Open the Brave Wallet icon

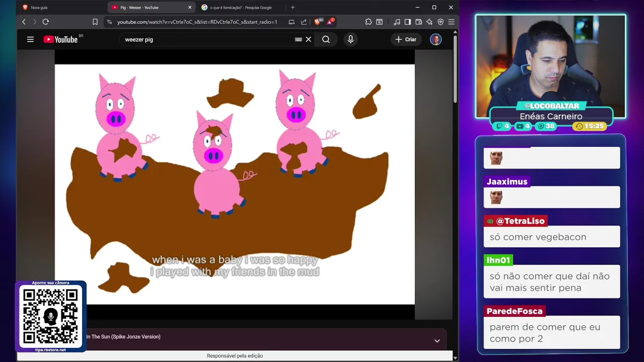pos(419,22)
